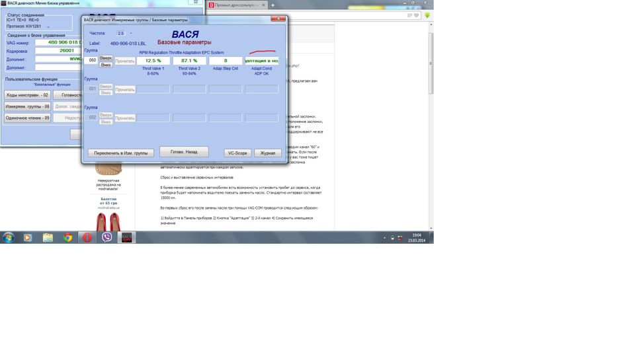Show hidden system tray icons arrow
635x364 pixels.
384,238
